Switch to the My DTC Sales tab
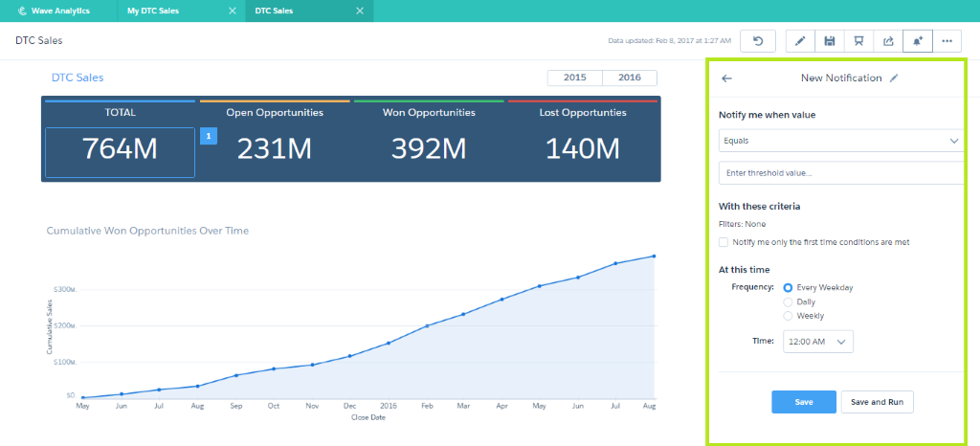 pyautogui.click(x=181, y=11)
